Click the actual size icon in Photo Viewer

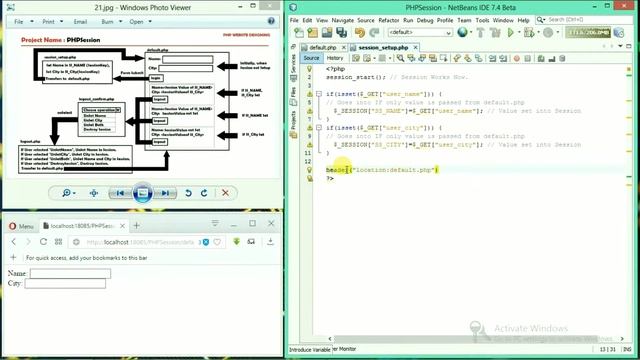pyautogui.click(x=94, y=193)
